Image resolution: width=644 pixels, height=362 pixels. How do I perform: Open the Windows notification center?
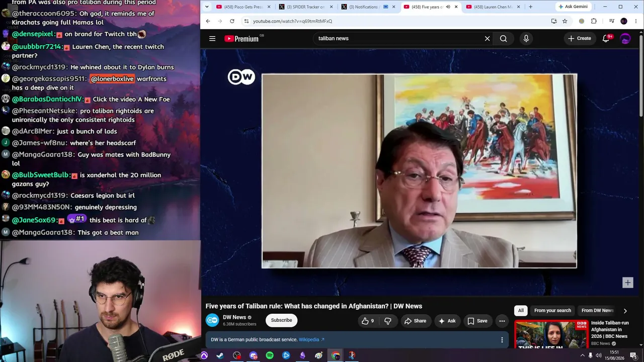(x=633, y=355)
